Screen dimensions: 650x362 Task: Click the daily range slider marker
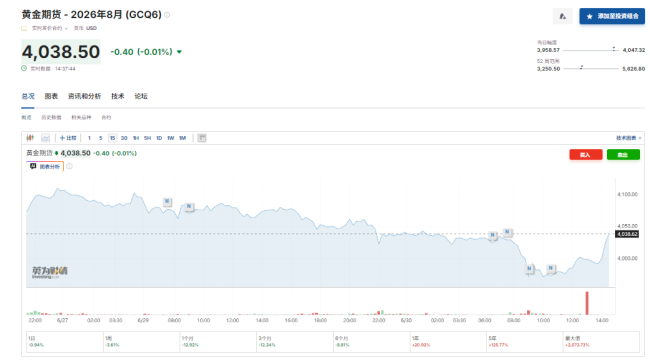(x=614, y=49)
